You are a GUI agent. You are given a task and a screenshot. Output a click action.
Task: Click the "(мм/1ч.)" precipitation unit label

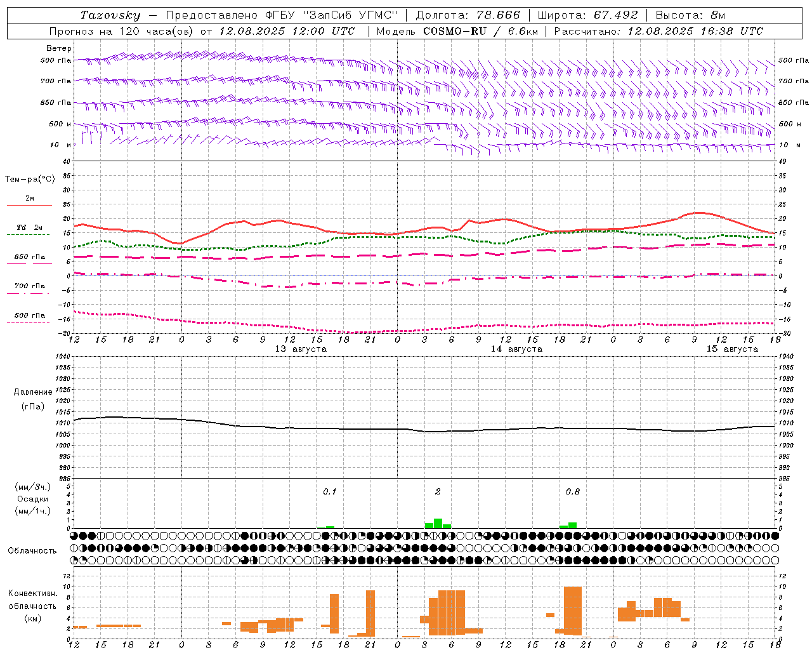click(x=32, y=511)
